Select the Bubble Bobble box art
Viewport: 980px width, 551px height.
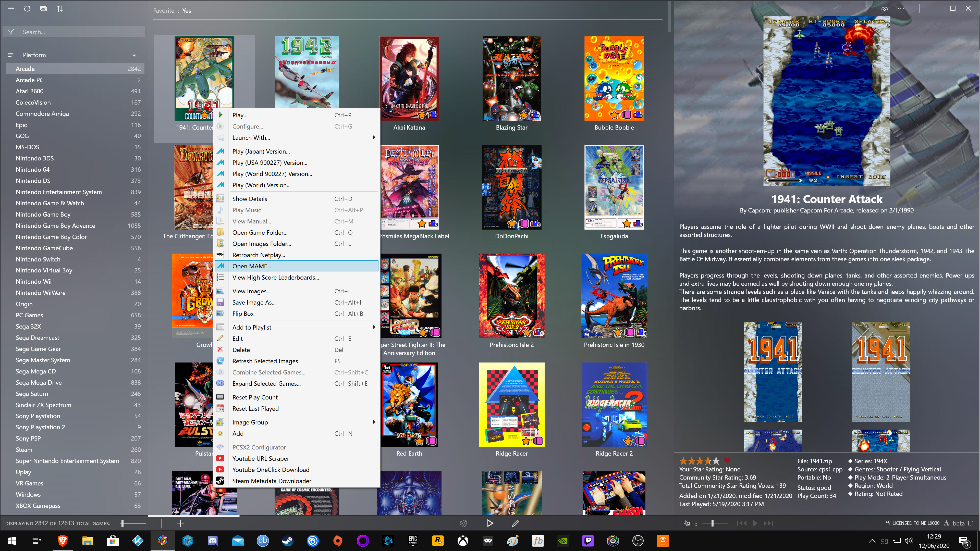coord(614,78)
